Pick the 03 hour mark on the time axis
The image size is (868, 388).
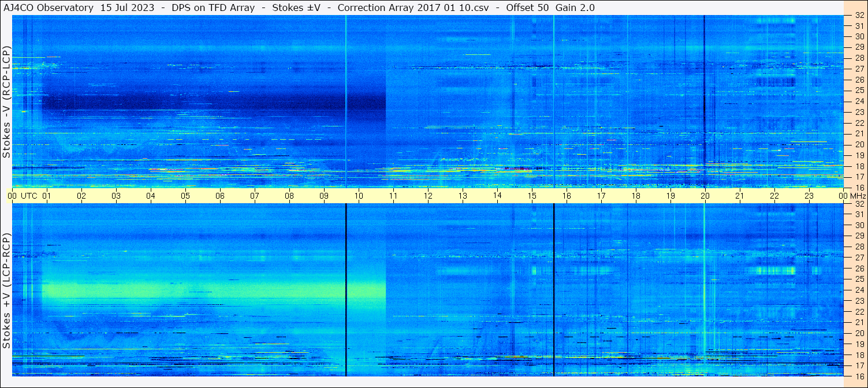[116, 196]
